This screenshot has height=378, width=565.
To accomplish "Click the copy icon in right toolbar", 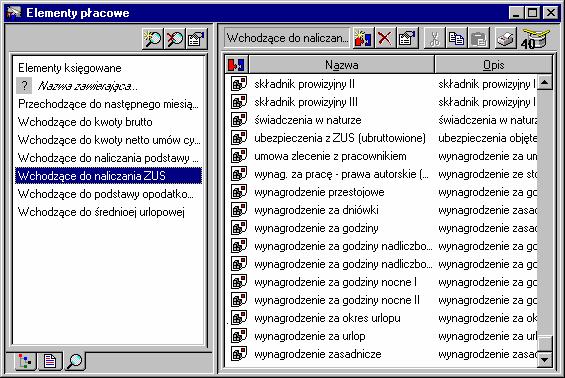I will [456, 38].
